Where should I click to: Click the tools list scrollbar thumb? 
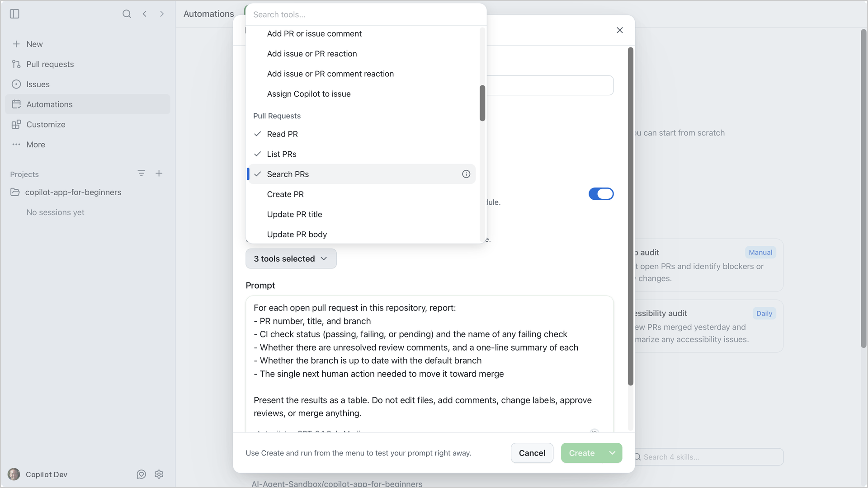[482, 103]
